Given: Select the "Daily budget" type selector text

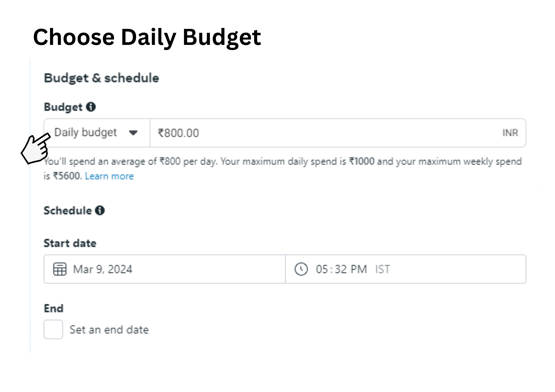Looking at the screenshot, I should [85, 133].
